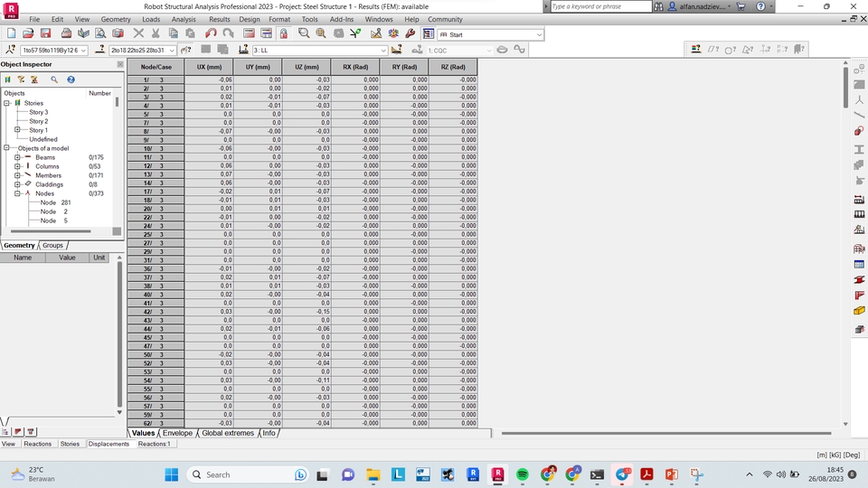
Task: Collapse the Stories tree node
Action: 6,103
